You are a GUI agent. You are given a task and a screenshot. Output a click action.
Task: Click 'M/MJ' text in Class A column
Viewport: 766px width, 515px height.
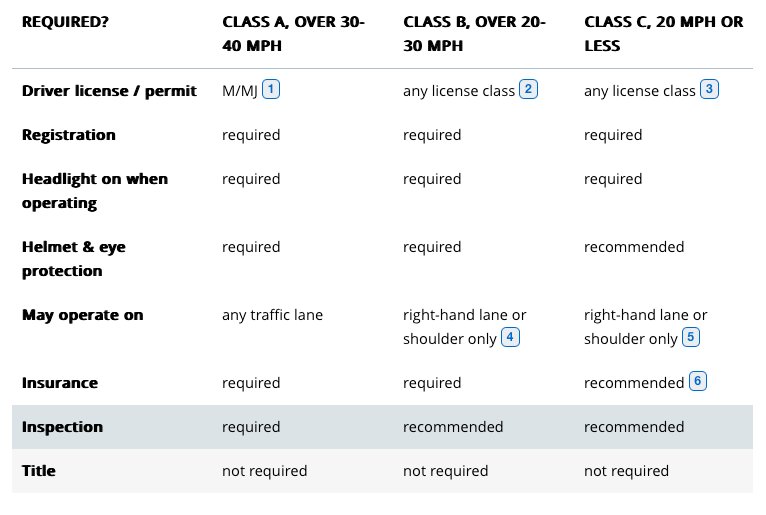pos(240,91)
